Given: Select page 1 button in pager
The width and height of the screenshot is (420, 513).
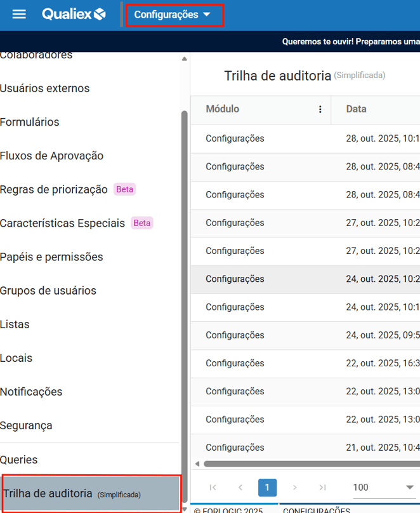Looking at the screenshot, I should tap(267, 488).
